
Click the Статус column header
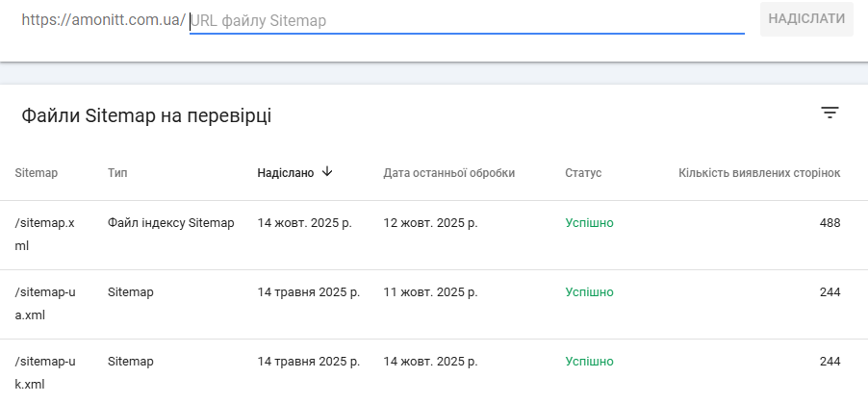pos(583,173)
